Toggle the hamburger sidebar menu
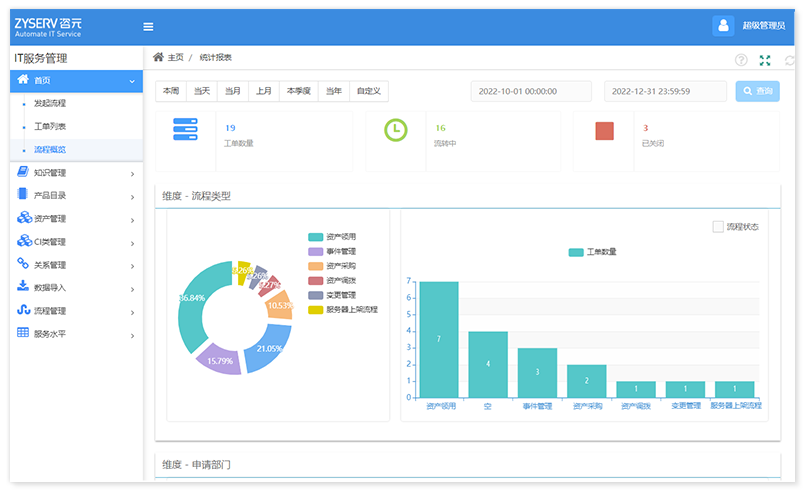Viewport: 808px width, 495px height. point(148,27)
